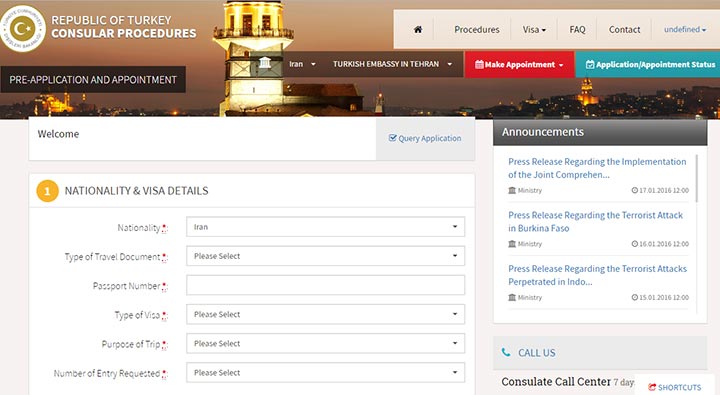Click the Announcements panel scrollbar
The width and height of the screenshot is (720, 395).
[697, 178]
